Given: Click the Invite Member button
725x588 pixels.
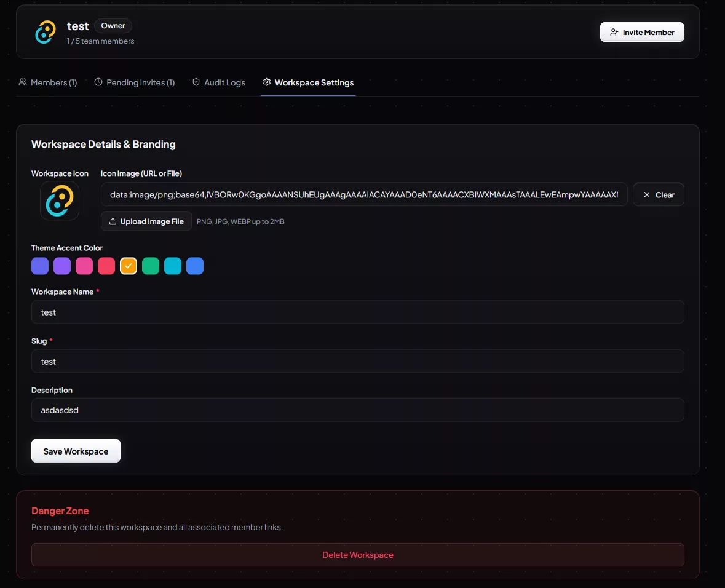Looking at the screenshot, I should [642, 32].
